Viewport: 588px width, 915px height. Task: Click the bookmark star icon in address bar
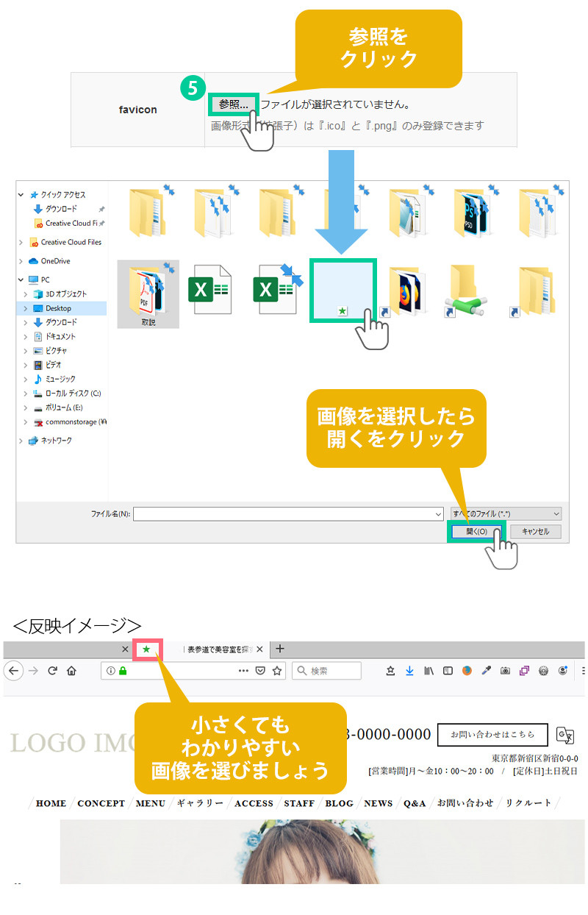tap(277, 671)
